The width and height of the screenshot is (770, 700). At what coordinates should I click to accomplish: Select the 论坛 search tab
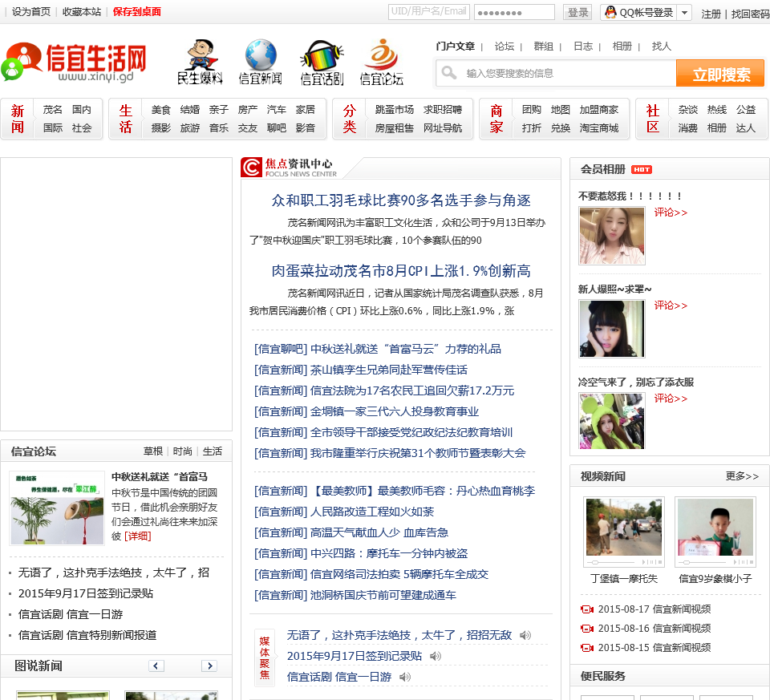pos(505,47)
